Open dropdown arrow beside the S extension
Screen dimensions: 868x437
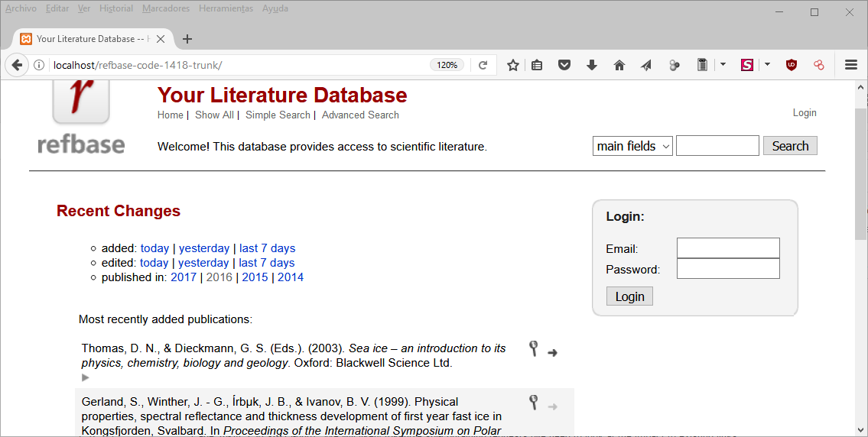[x=767, y=65]
